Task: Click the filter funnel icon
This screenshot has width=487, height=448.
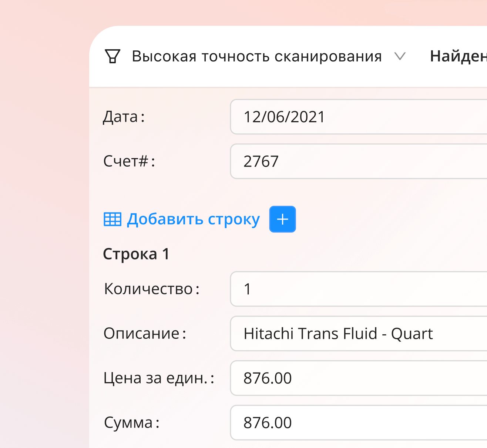Action: [x=112, y=56]
